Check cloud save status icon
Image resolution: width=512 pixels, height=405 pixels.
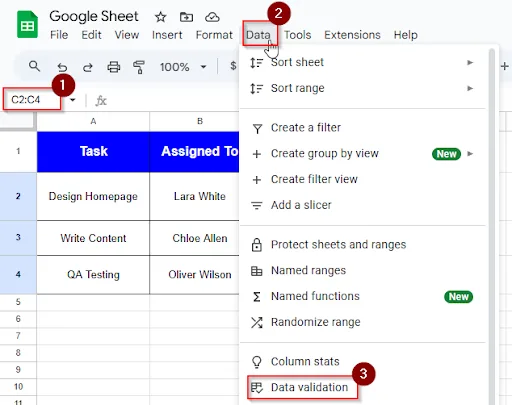click(212, 17)
